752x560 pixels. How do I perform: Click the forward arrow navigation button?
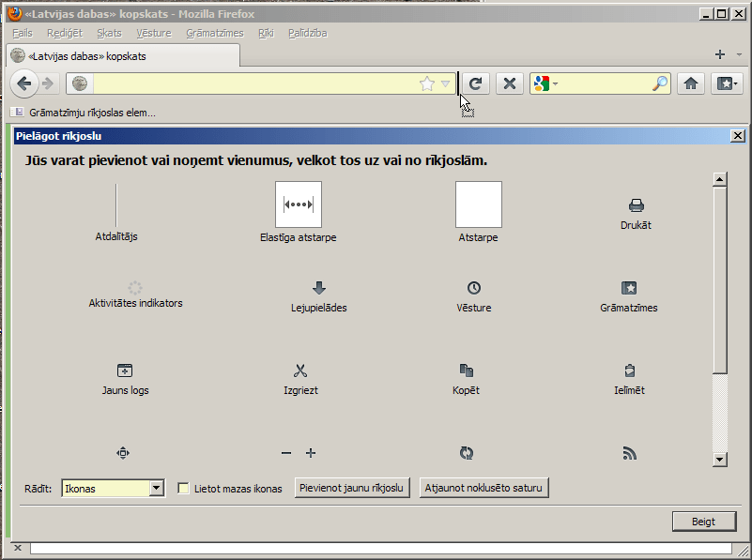49,83
